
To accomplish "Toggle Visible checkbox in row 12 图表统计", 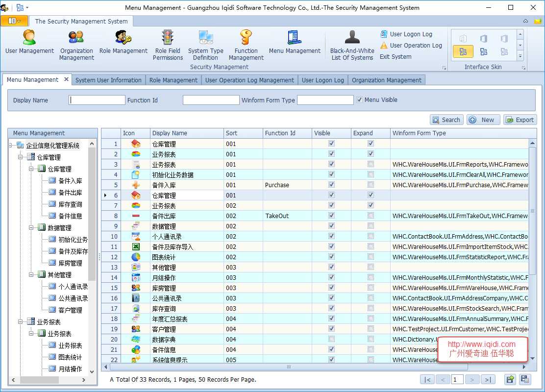I will [332, 256].
